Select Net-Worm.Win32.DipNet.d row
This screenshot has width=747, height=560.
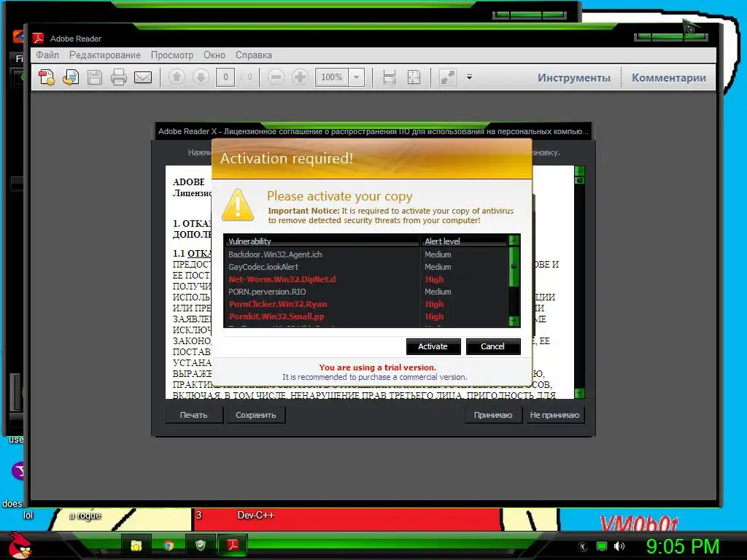pos(367,279)
